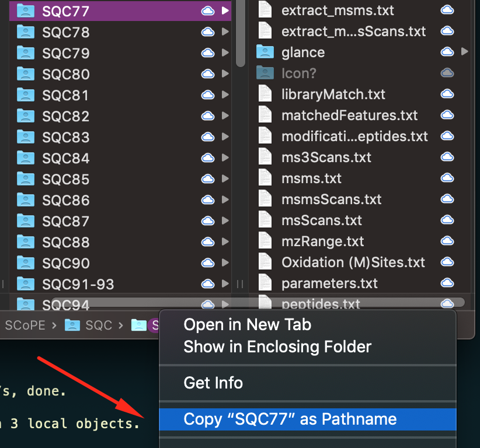This screenshot has width=480, height=448.
Task: Click the SQC77 folder icon
Action: coord(26,10)
